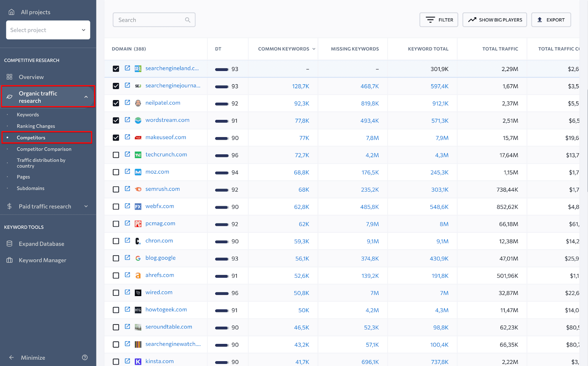Click the help question mark icon
The height and width of the screenshot is (366, 588).
click(85, 358)
